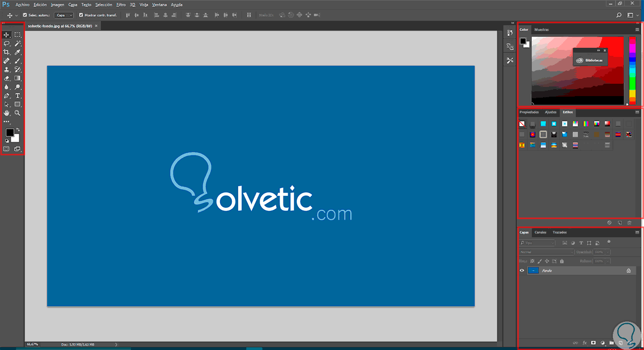
Task: Toggle lock position
Action: point(547,261)
